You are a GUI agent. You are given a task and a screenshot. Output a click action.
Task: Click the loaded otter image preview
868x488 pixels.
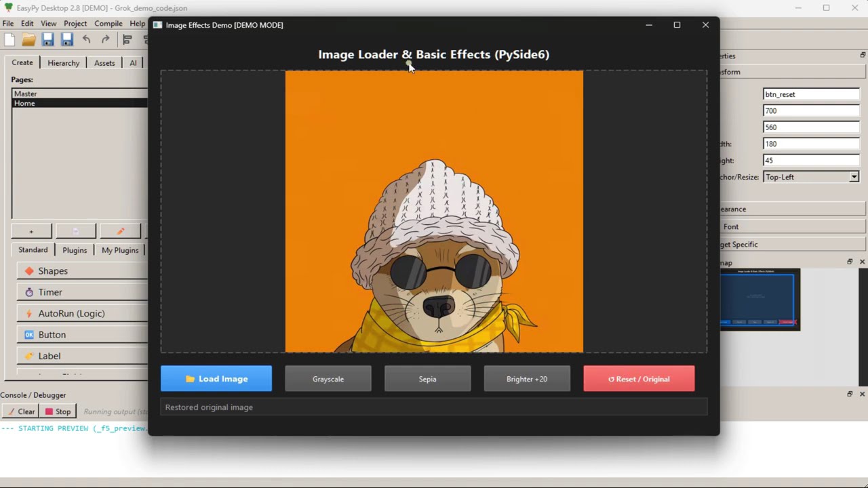point(434,211)
